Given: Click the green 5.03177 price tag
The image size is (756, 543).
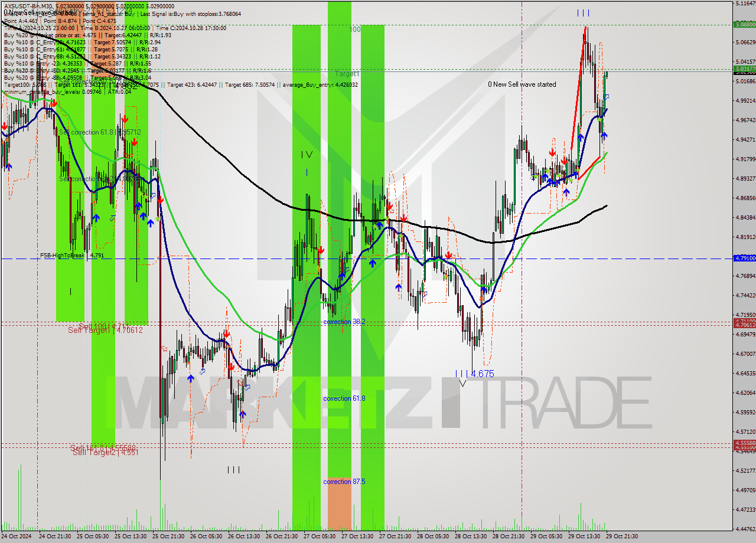Looking at the screenshot, I should tap(744, 69).
